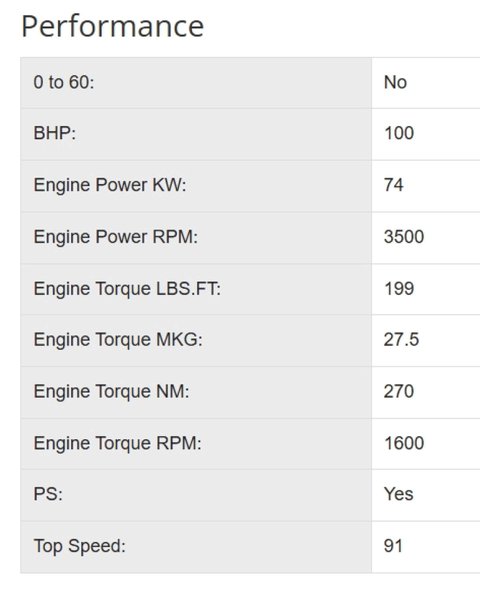Click the PS value Yes

pyautogui.click(x=399, y=494)
